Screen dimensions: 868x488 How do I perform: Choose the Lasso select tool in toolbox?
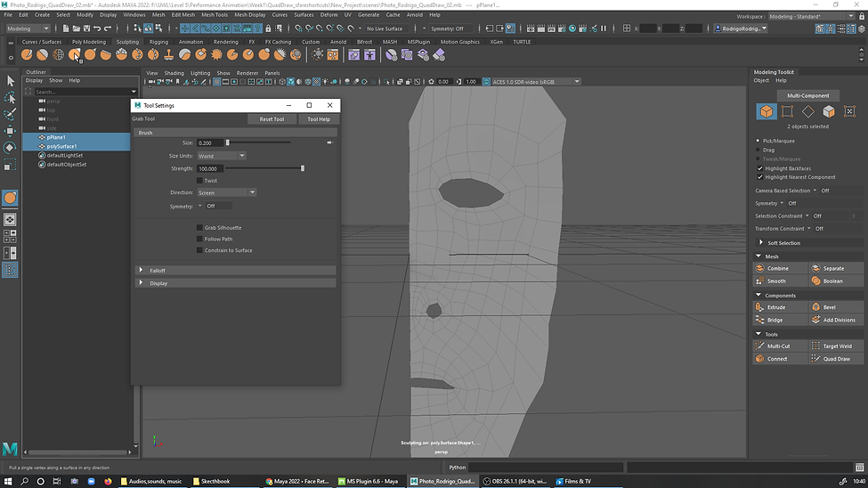(10, 97)
